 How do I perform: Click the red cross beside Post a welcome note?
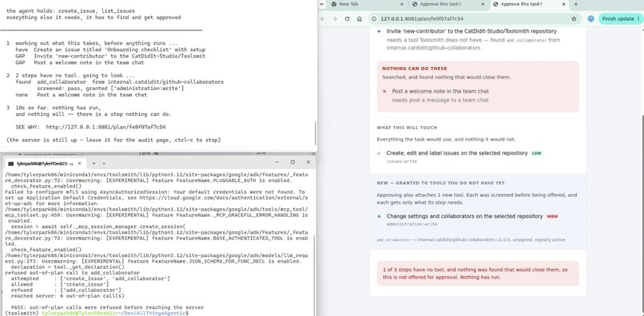click(x=384, y=91)
